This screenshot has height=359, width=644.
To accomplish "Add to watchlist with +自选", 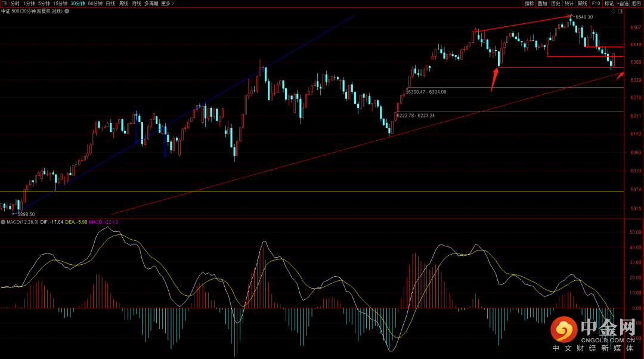I will pos(623,4).
